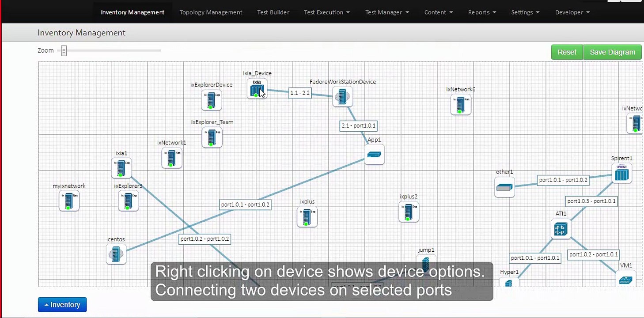Select the 2.1 - port1.0.1 connection label
Image resolution: width=644 pixels, height=318 pixels.
click(358, 126)
